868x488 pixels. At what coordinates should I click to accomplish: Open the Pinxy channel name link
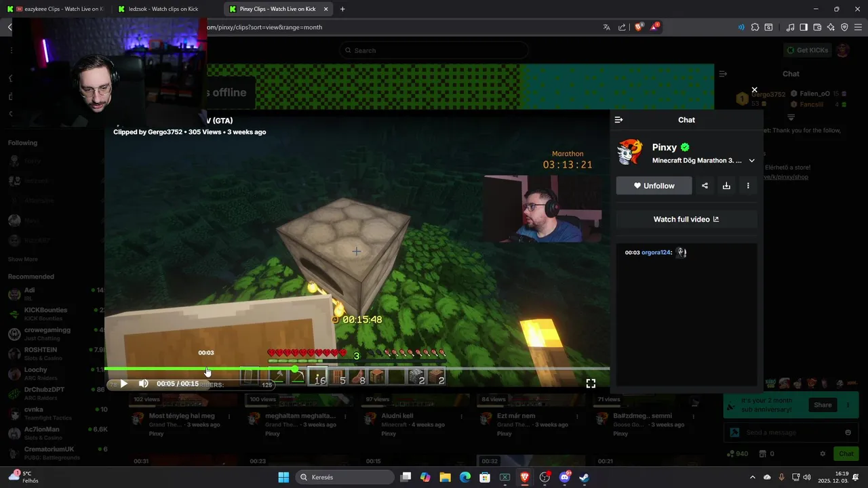pos(665,147)
